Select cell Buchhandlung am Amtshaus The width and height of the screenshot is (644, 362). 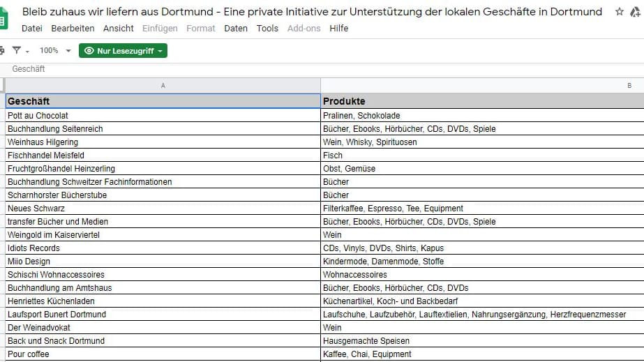coord(163,287)
